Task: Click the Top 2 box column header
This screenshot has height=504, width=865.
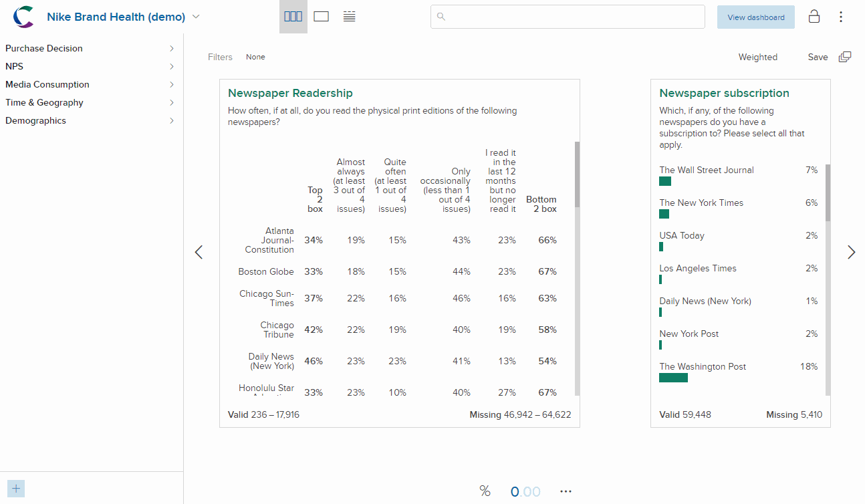Action: (315, 199)
